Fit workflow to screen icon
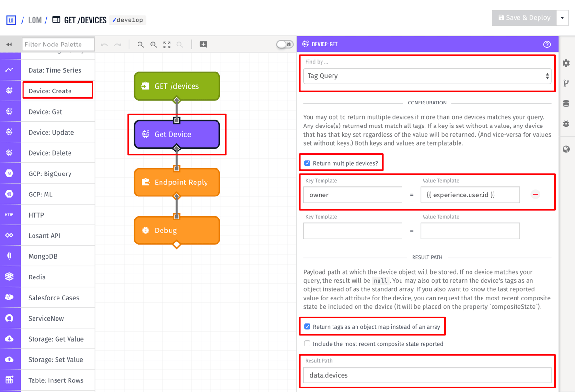The image size is (575, 392). tap(167, 45)
